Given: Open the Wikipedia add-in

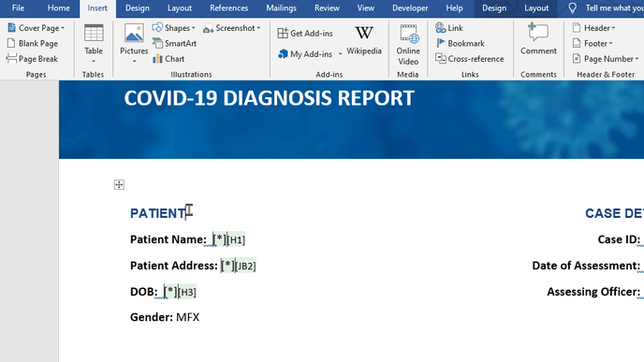Looking at the screenshot, I should [364, 40].
